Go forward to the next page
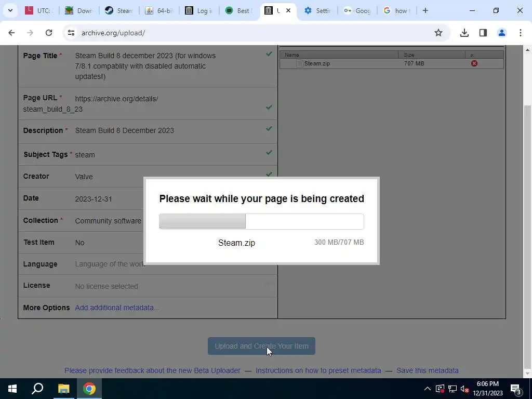The height and width of the screenshot is (399, 532). pyautogui.click(x=30, y=33)
